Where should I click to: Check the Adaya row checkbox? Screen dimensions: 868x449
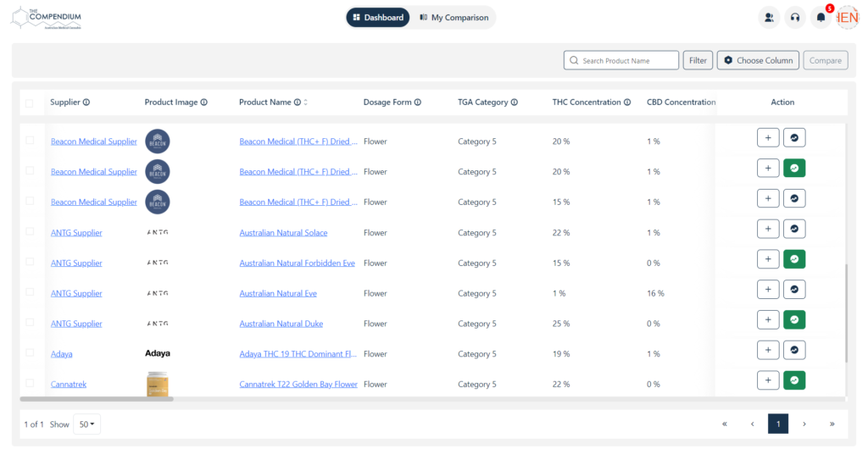click(30, 352)
